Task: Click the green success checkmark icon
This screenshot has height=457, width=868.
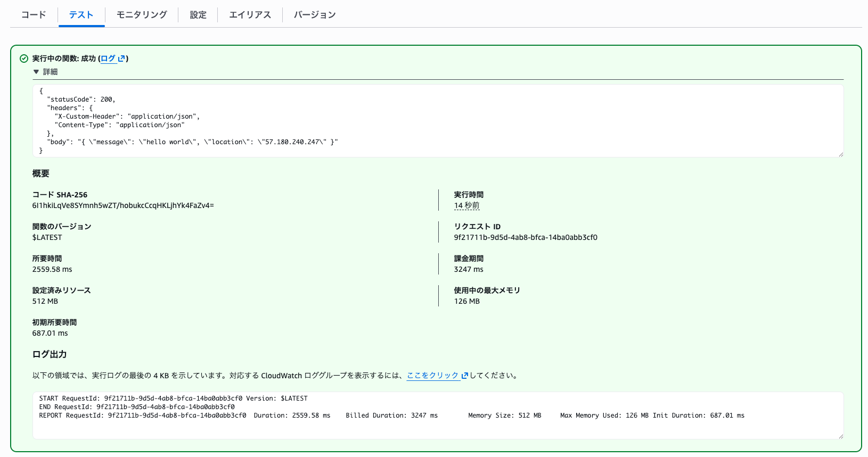Action: pyautogui.click(x=24, y=59)
